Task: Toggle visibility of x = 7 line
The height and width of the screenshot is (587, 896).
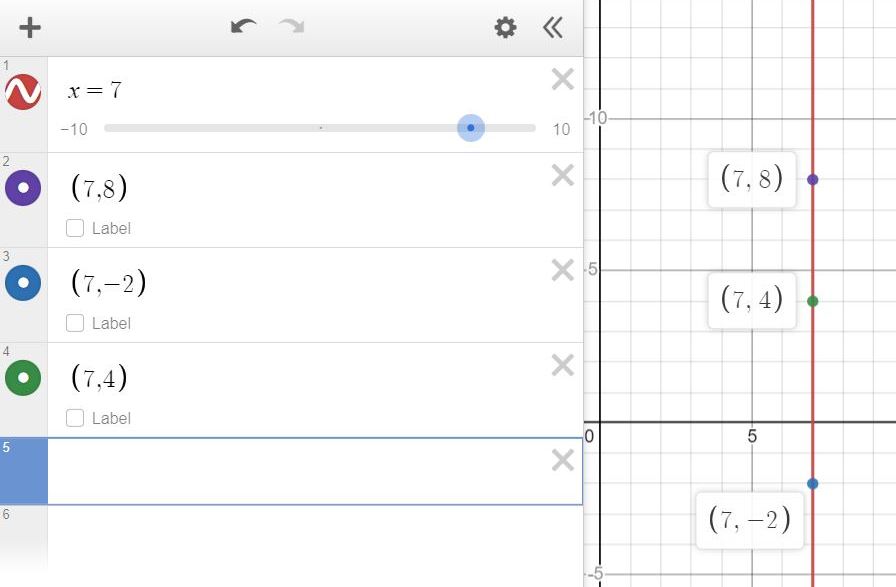Action: (23, 92)
